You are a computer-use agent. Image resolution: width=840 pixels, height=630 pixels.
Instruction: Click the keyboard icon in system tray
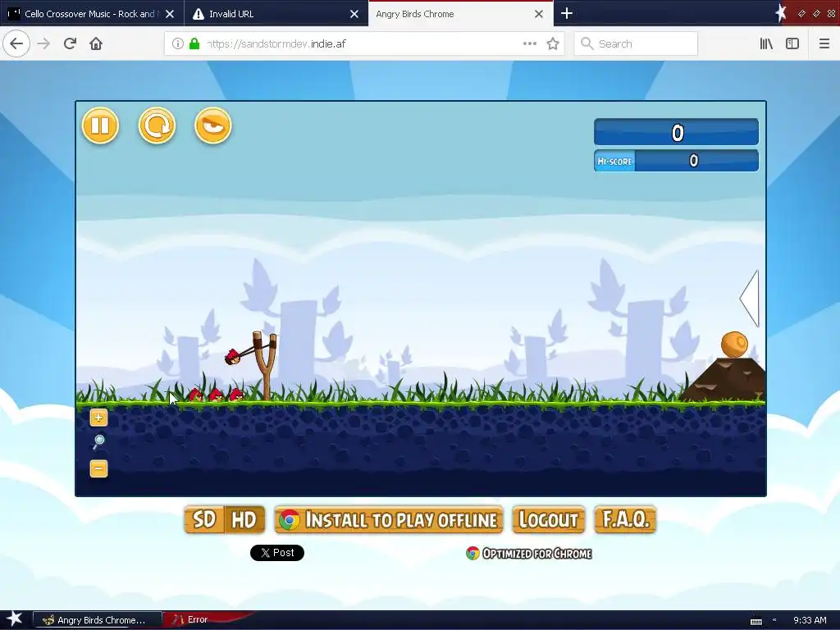click(756, 621)
